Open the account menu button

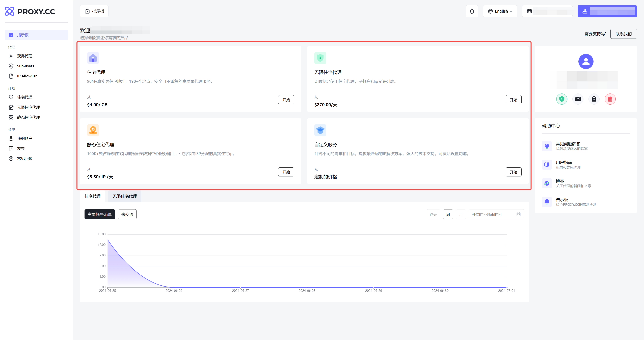coord(607,11)
